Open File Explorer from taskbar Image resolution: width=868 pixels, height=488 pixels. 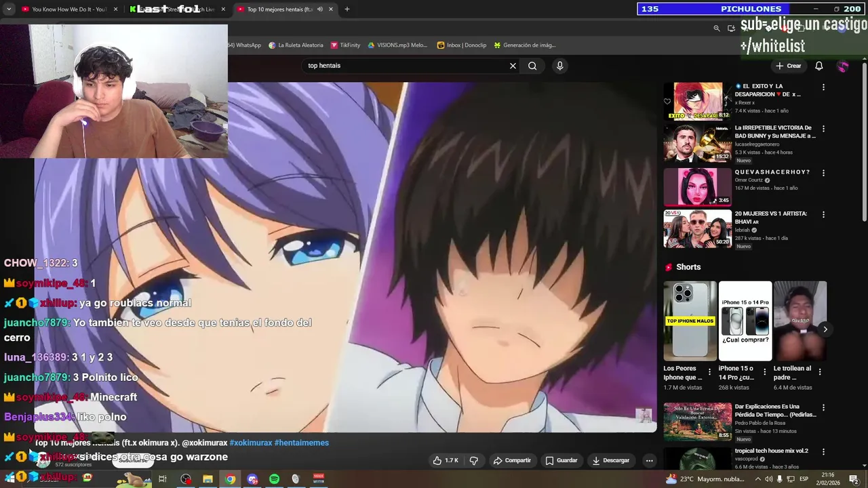[x=208, y=479]
